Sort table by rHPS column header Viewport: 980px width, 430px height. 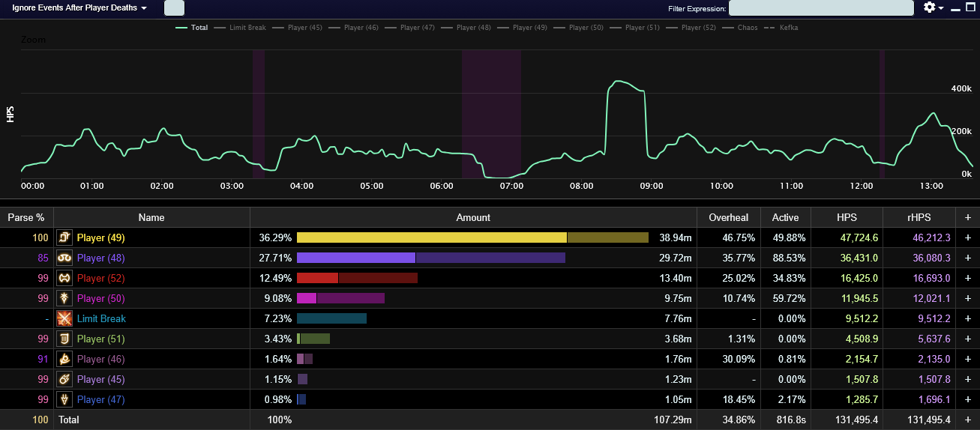pos(918,217)
